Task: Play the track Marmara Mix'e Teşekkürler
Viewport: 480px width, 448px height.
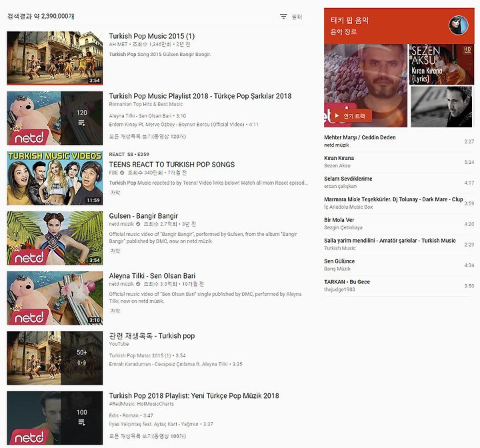Action: 399,203
